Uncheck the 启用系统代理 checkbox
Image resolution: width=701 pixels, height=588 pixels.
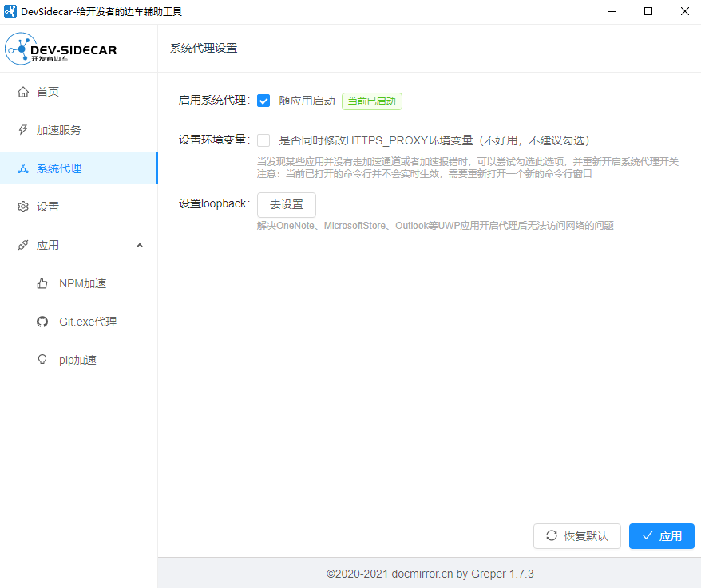coord(263,101)
